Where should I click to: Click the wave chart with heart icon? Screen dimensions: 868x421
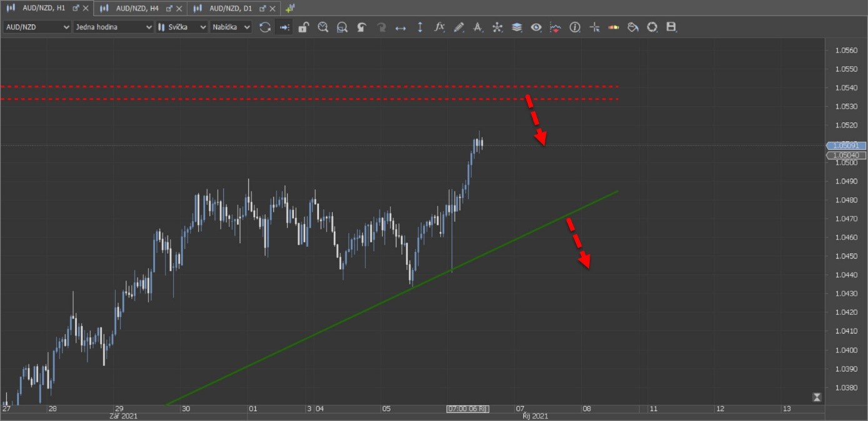click(x=555, y=27)
